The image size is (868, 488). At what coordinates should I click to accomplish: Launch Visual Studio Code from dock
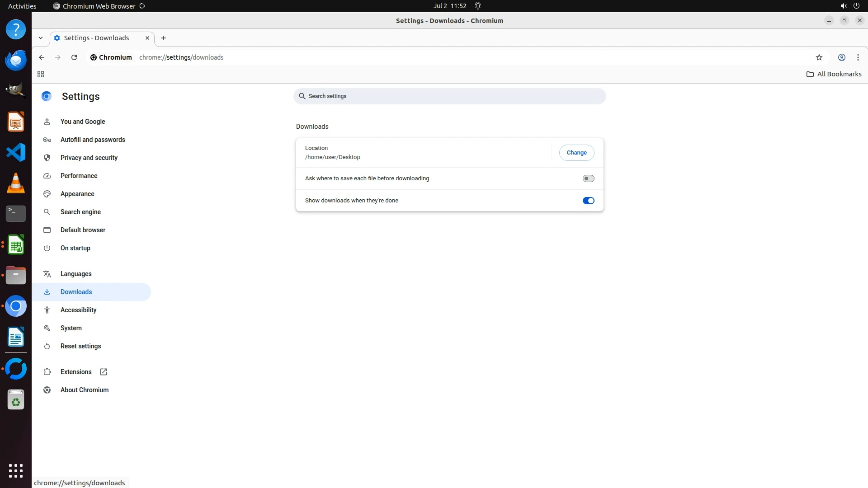tap(16, 152)
